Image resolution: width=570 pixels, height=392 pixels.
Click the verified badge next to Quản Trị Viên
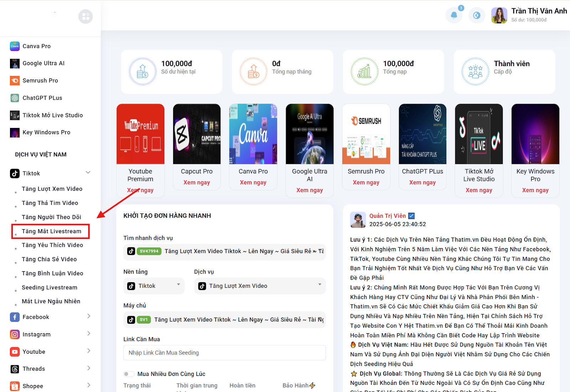(411, 216)
